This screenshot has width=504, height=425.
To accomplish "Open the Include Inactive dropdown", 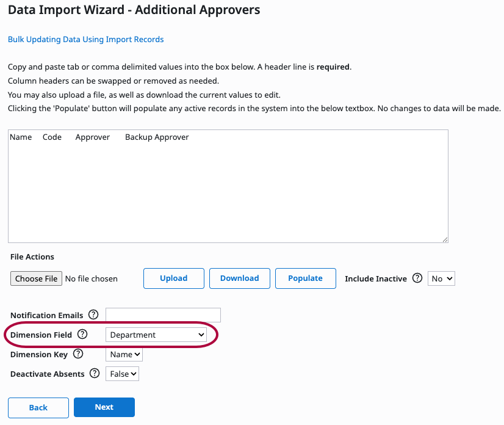I will coord(441,278).
